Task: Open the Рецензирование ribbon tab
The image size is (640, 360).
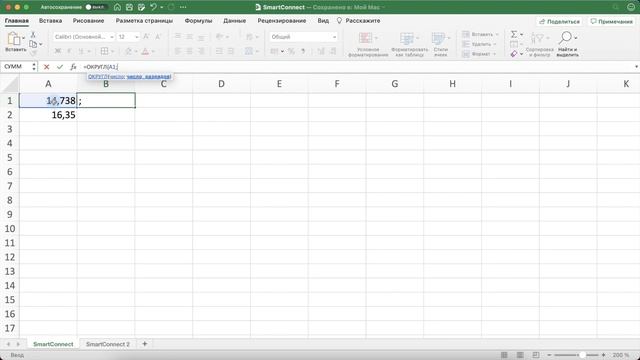Action: pos(282,20)
